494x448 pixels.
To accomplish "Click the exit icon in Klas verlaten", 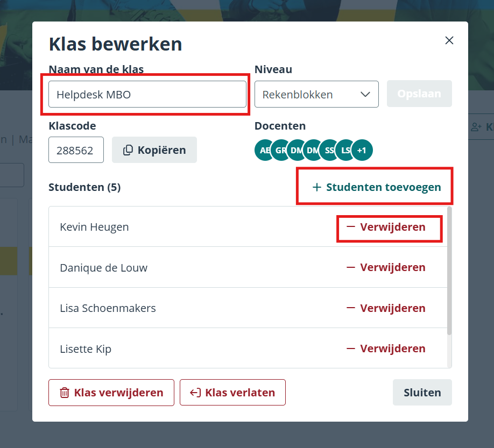I will [x=195, y=393].
